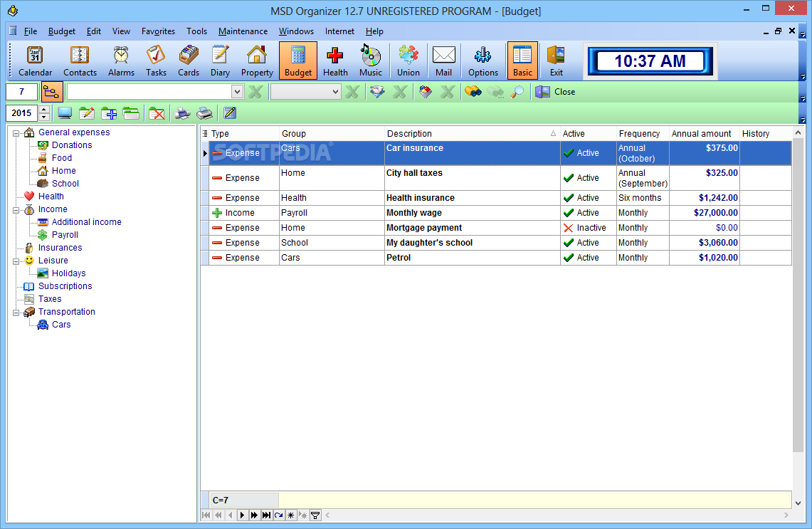Open the wide filter combo box dropdown
Image resolution: width=812 pixels, height=529 pixels.
point(237,92)
